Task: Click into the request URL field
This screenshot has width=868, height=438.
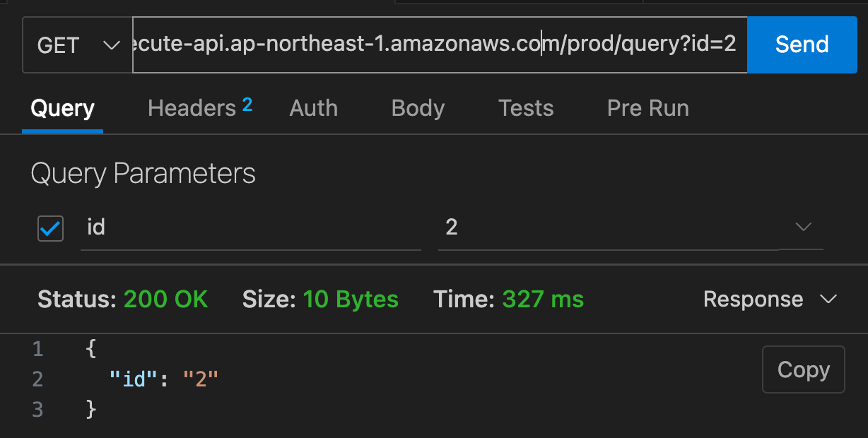Action: point(438,45)
